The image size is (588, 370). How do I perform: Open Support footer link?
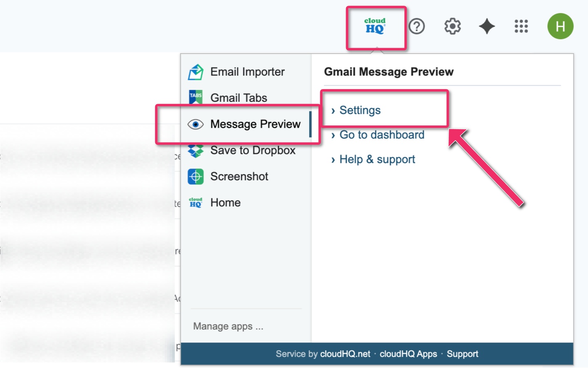pos(462,354)
